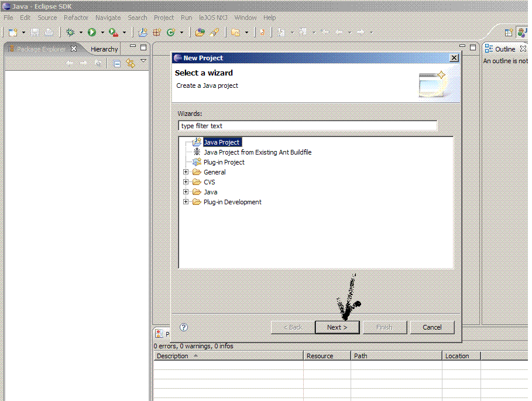532x401 pixels.
Task: Select Java Project in wizard list
Action: (x=222, y=142)
